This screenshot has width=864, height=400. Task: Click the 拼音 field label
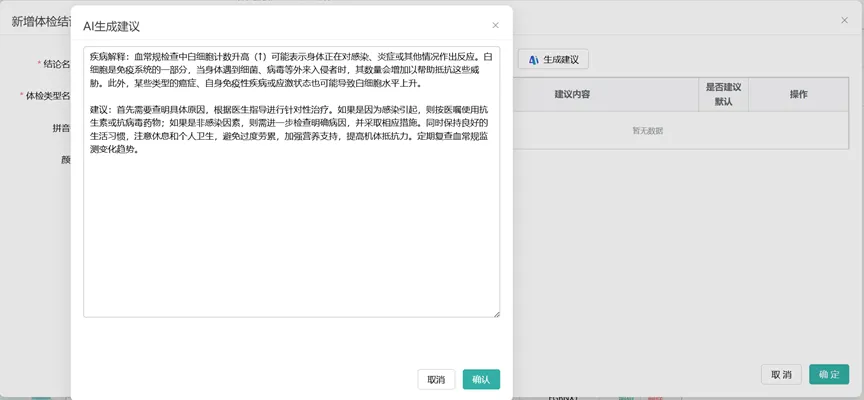(60, 128)
